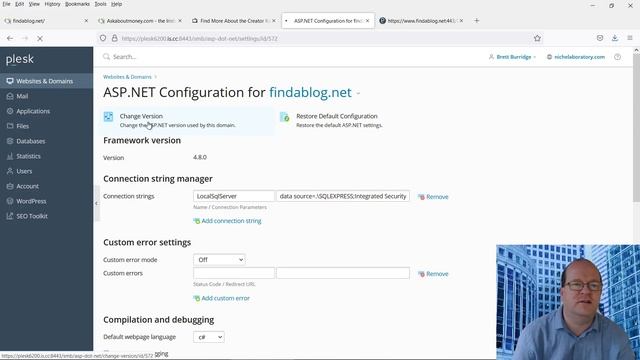Click the Plesk logo
The height and width of the screenshot is (360, 640).
[x=20, y=60]
